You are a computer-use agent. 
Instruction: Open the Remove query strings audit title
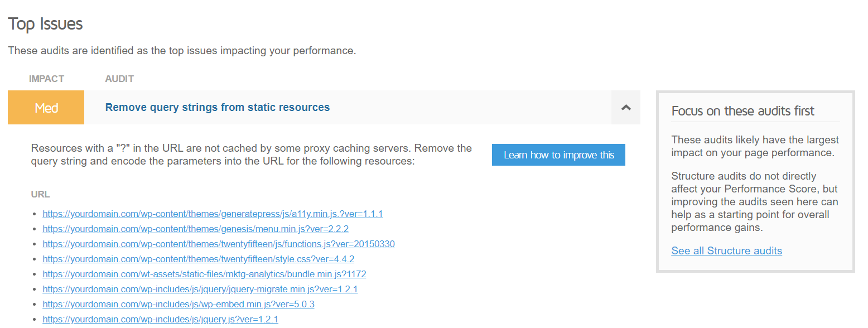point(217,107)
